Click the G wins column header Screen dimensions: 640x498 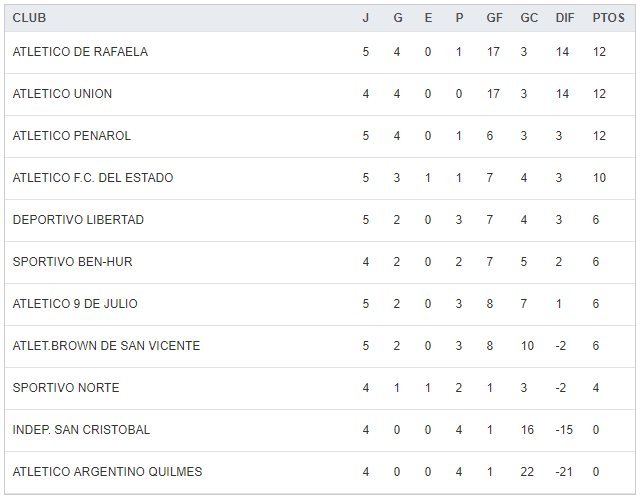(397, 18)
